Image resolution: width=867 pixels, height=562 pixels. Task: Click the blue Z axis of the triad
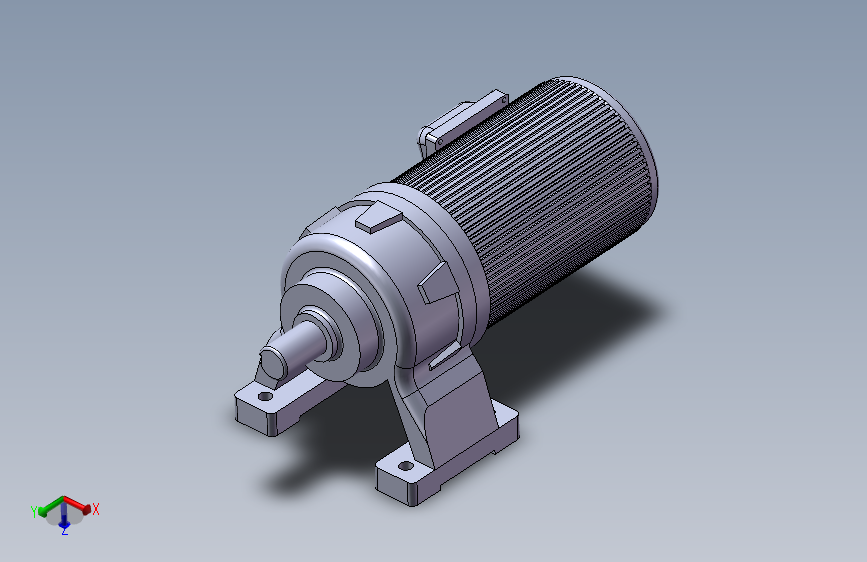click(64, 517)
